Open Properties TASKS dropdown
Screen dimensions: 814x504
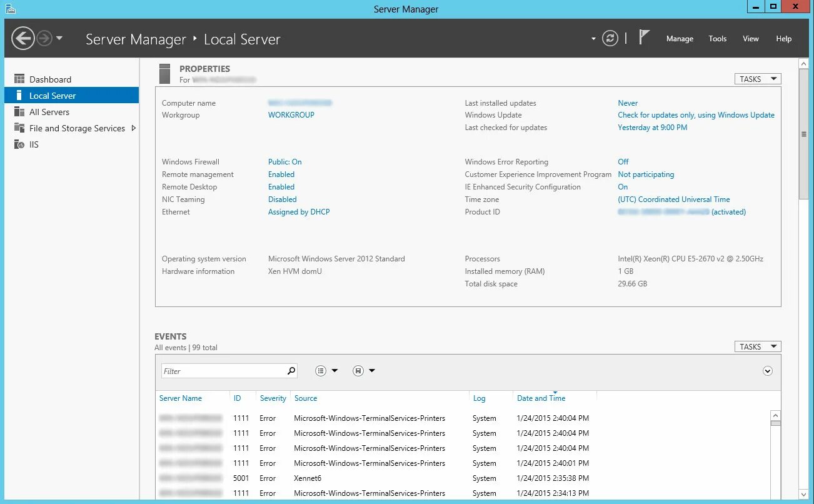click(x=758, y=79)
